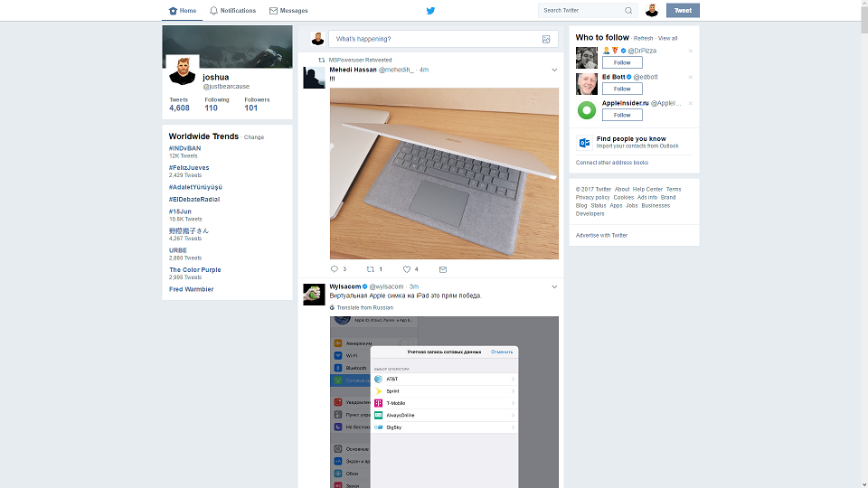Open the #15Jun trend
Viewport: 868px width, 488px height.
tap(180, 211)
